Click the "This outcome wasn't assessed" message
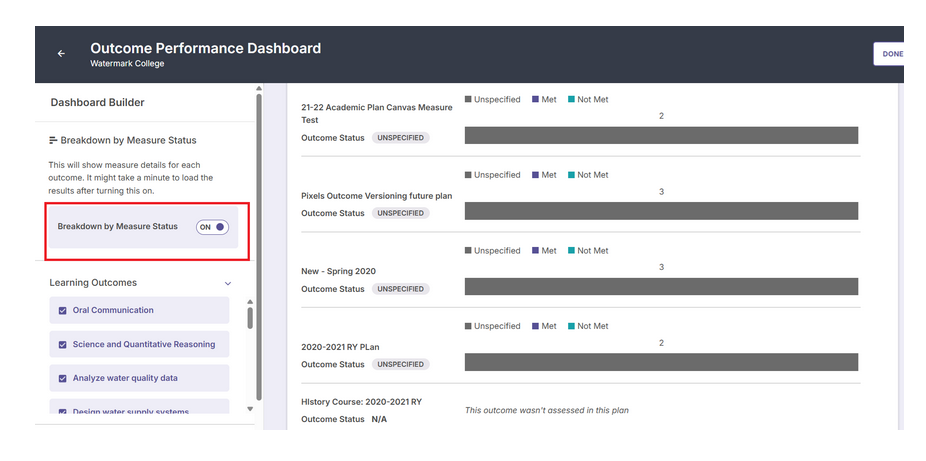Screen dimensions: 926x461 (x=547, y=410)
